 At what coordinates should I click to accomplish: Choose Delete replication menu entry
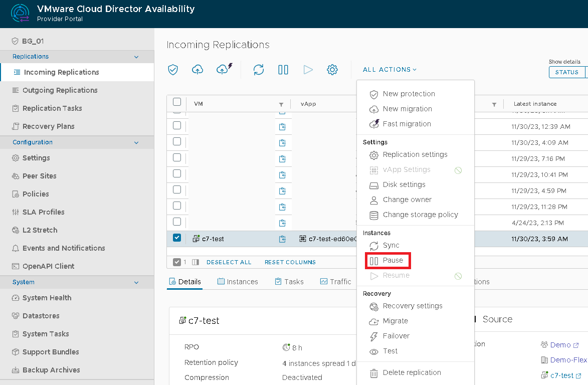coord(412,373)
